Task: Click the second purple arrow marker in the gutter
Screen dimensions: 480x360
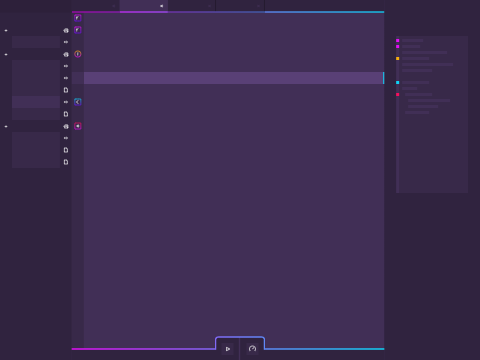Action: [78, 30]
